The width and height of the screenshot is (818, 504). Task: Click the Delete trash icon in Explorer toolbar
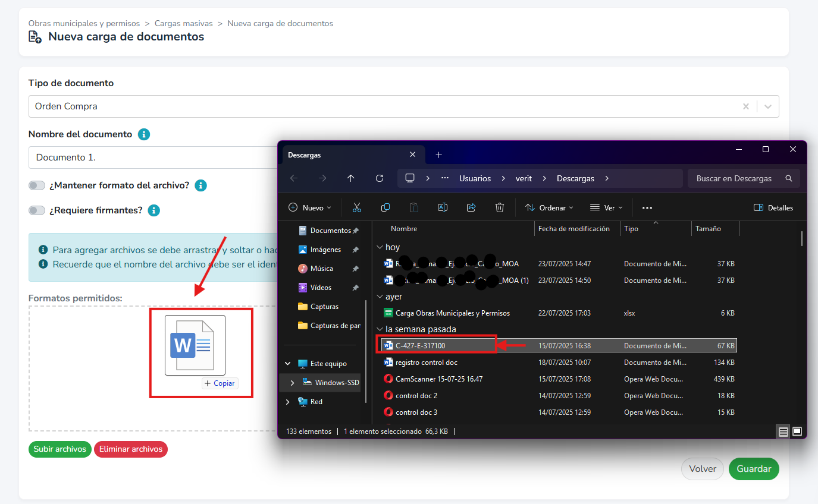(x=500, y=207)
